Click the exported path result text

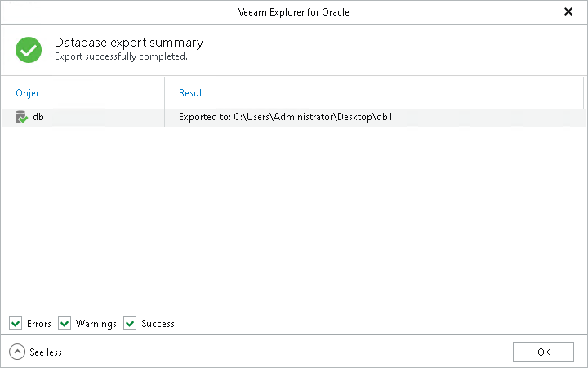tap(286, 118)
